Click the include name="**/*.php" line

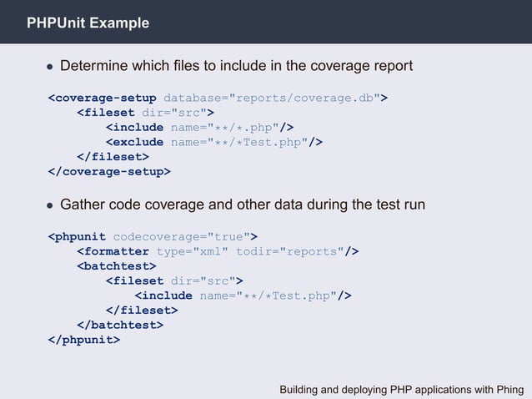[199, 128]
